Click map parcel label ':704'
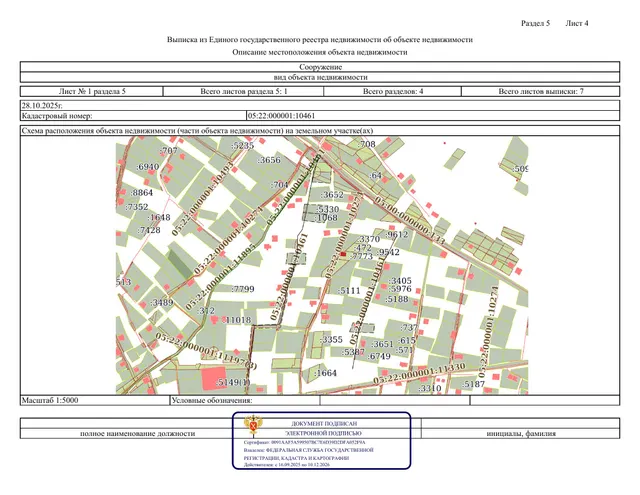Screen dimensions: 640x495 coord(280,184)
